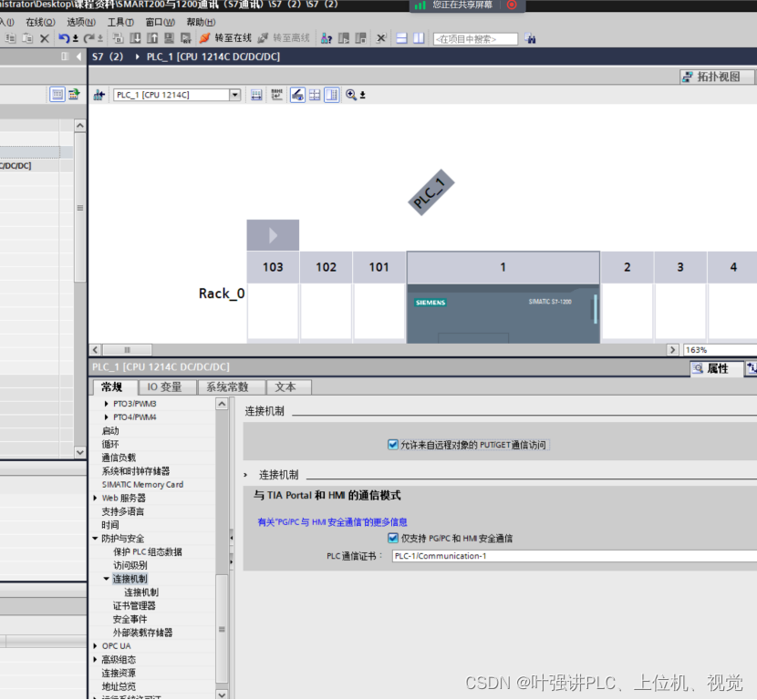Collapse the 防护与安全 tree node
The height and width of the screenshot is (700, 757).
(x=95, y=539)
